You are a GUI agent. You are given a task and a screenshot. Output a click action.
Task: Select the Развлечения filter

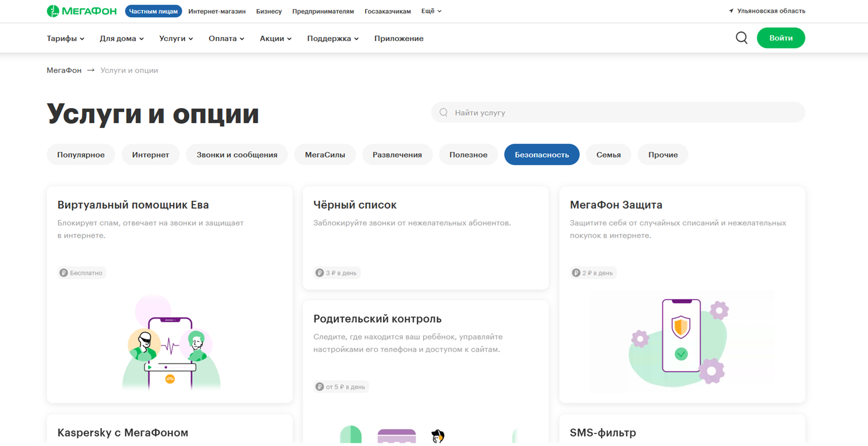(397, 154)
